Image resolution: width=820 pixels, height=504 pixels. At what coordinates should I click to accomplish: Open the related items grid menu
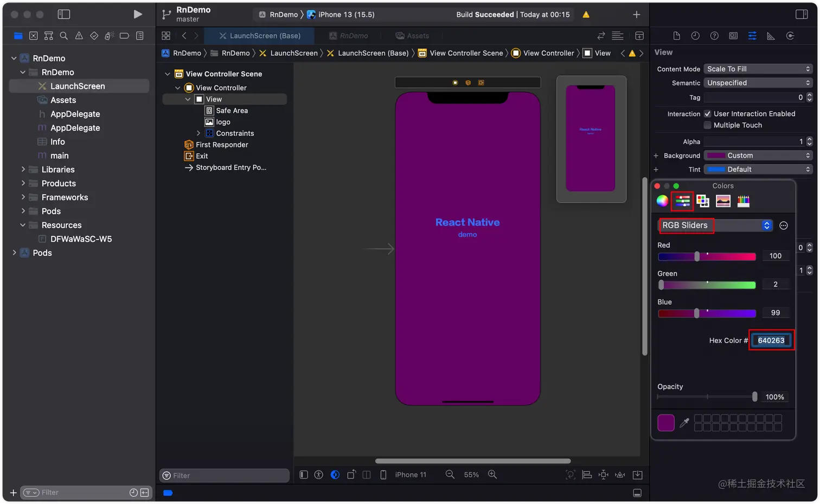pos(166,36)
